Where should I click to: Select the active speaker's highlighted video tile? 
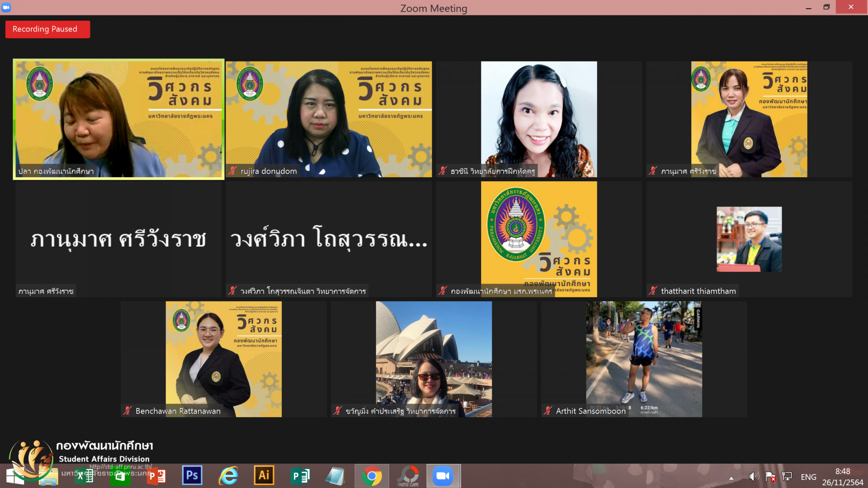118,119
